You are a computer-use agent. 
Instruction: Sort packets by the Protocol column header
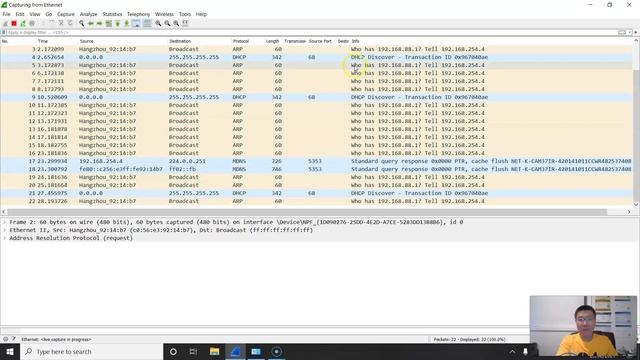pos(241,41)
